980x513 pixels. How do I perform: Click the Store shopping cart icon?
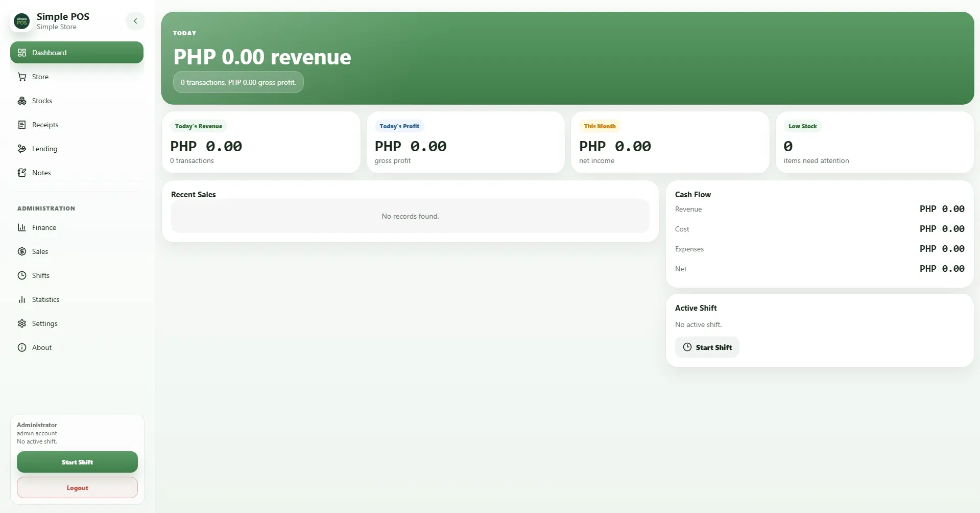[x=22, y=77]
